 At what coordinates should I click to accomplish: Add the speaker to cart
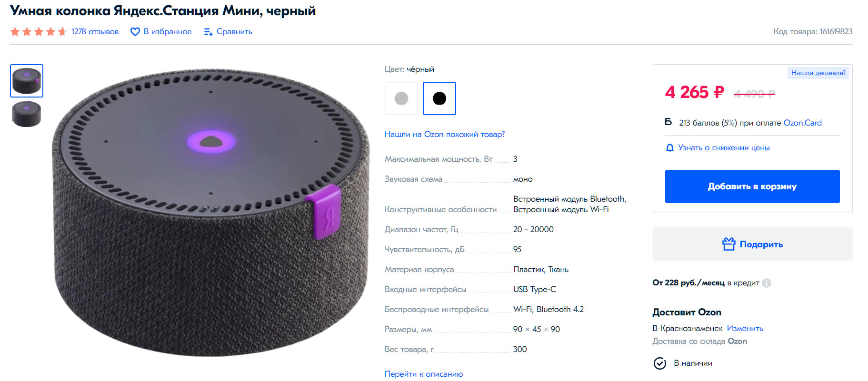pos(752,186)
